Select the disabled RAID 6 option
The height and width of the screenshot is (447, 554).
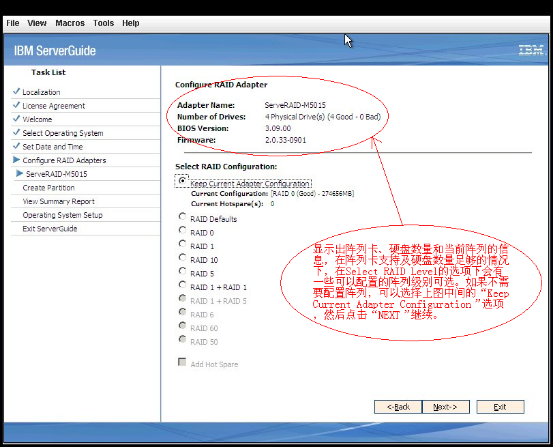(x=182, y=312)
